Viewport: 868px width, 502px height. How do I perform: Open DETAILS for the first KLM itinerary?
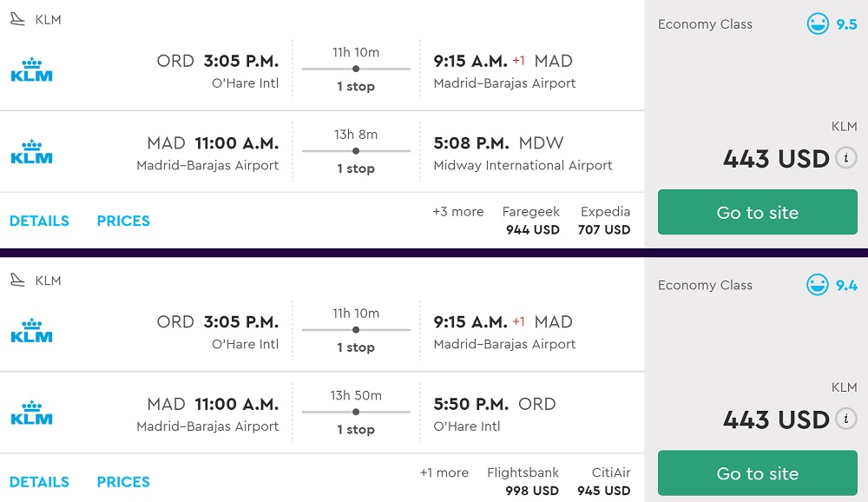39,221
